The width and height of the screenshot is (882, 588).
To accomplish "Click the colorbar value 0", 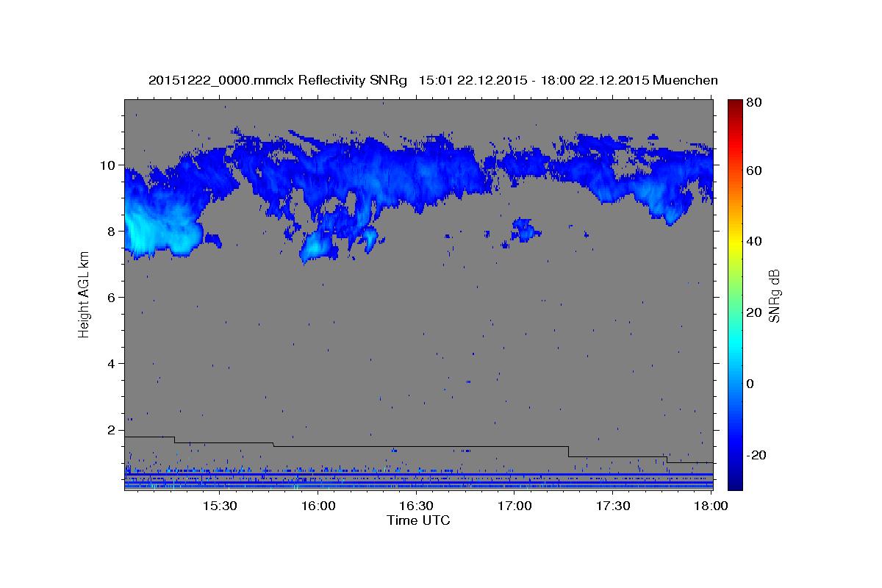I will [x=750, y=384].
